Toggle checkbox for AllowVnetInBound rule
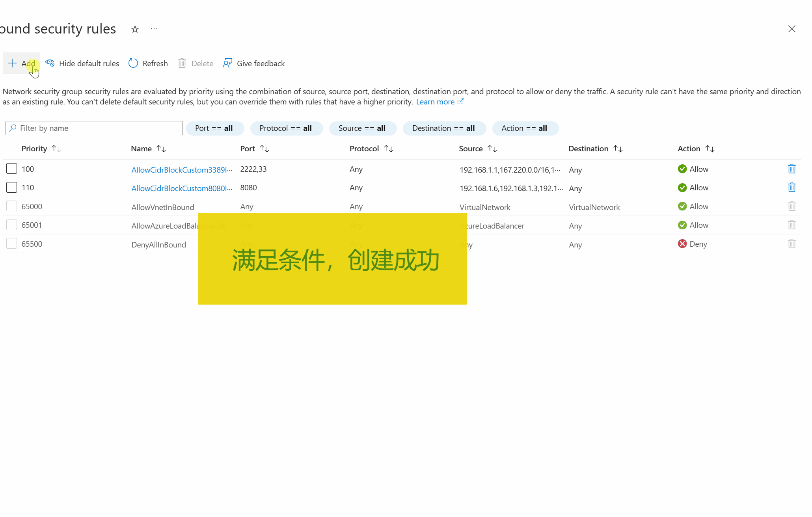This screenshot has height=517, width=812. coord(12,206)
